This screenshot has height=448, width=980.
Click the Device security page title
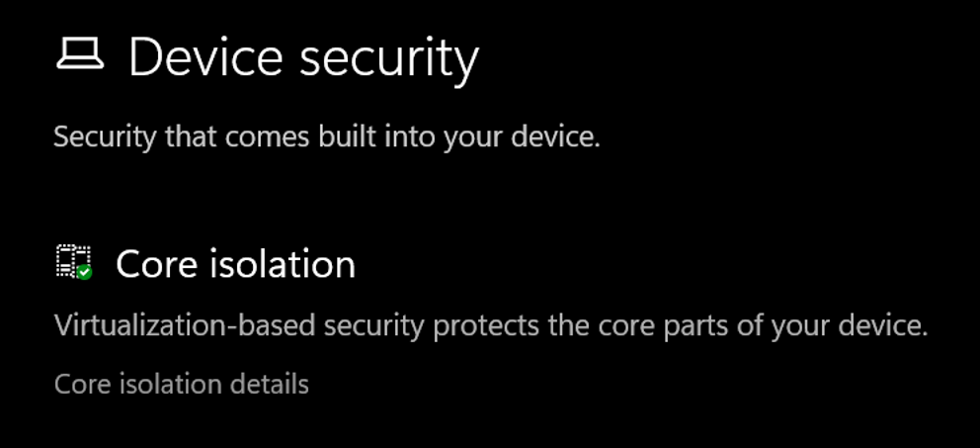point(303,57)
